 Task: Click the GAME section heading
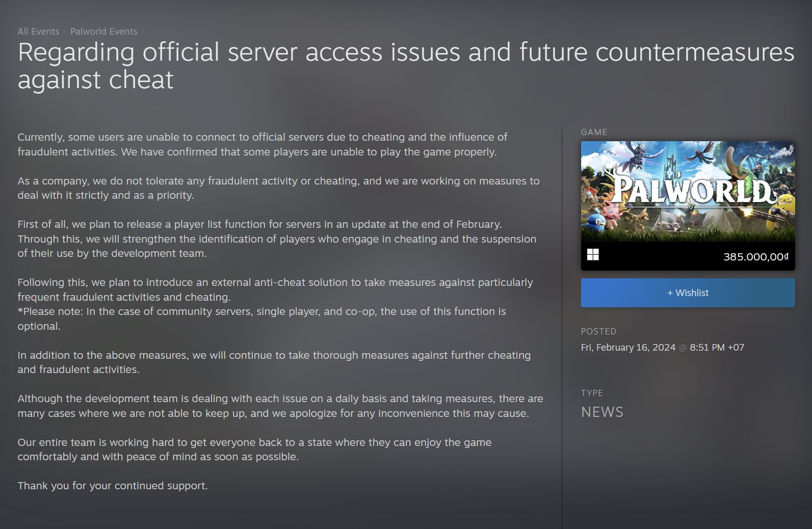click(594, 132)
